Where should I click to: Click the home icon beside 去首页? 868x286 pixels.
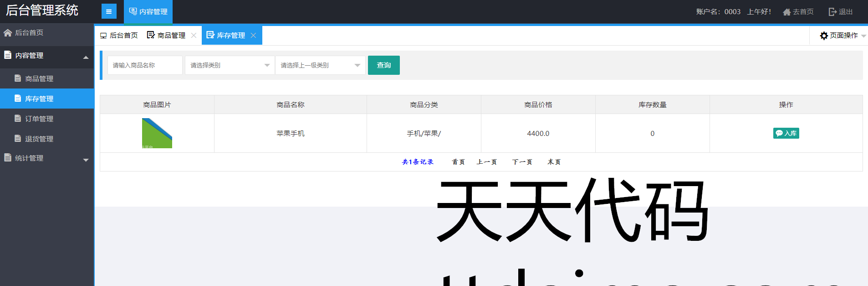786,12
